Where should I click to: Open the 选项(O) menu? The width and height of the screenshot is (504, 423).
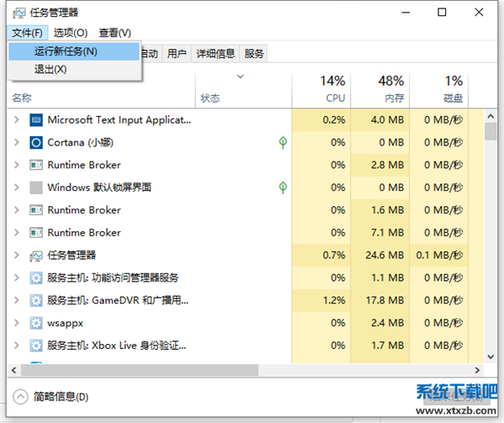tap(71, 33)
